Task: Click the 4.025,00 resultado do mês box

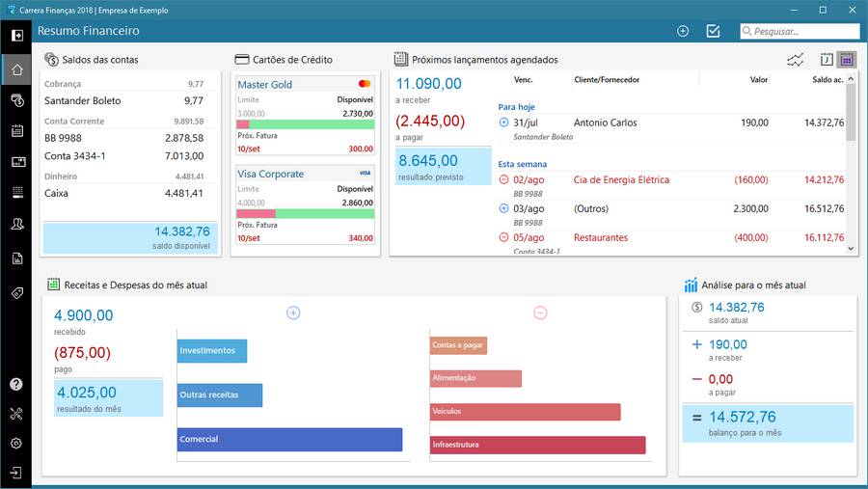Action: [108, 398]
